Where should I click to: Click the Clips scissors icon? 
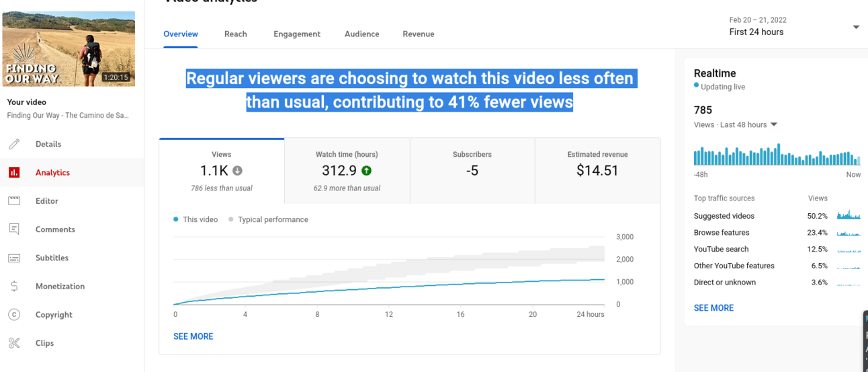point(14,343)
